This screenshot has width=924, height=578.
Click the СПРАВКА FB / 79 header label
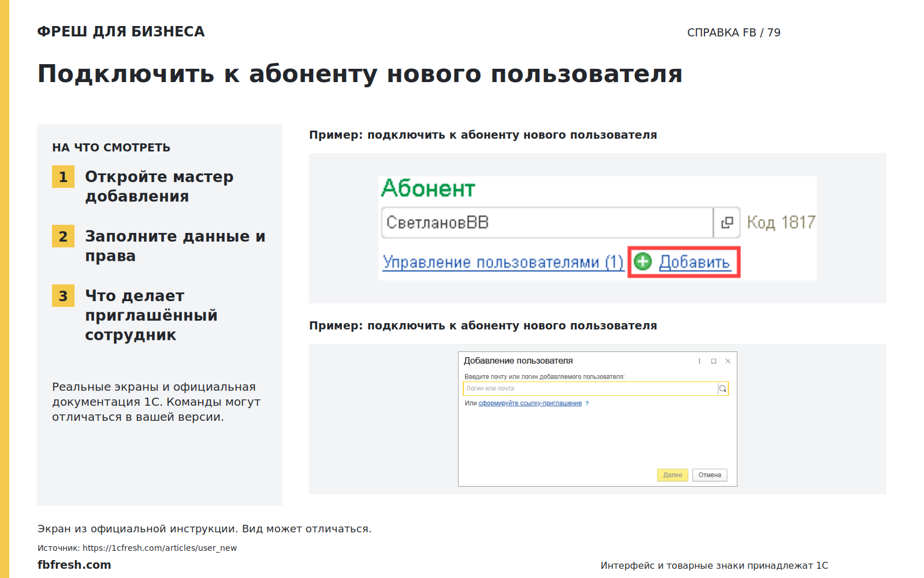click(733, 33)
